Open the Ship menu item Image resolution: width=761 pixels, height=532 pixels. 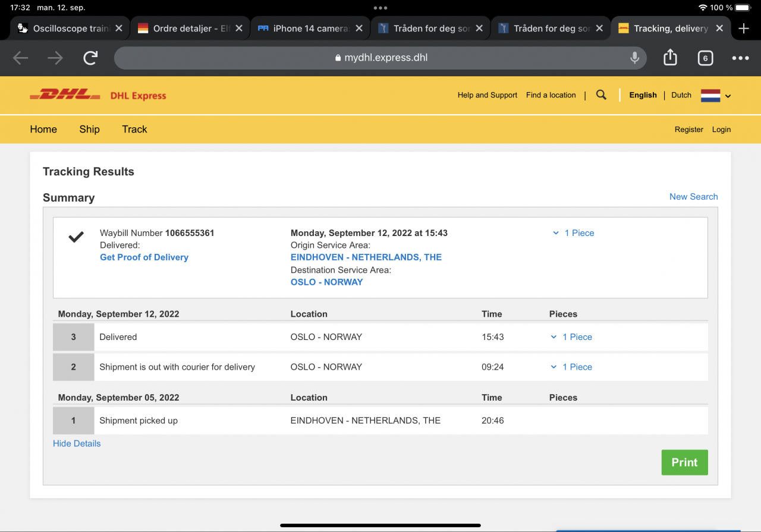pos(89,129)
